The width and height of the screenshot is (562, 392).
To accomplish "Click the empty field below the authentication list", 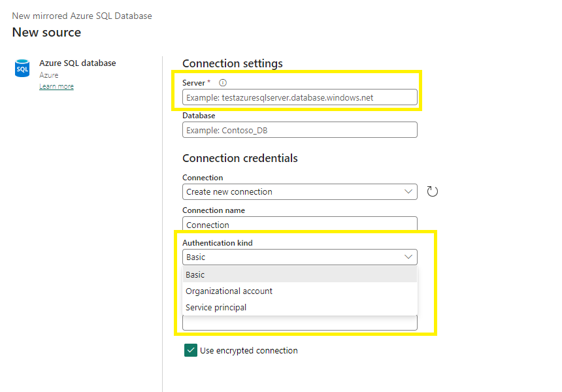I will [x=299, y=323].
